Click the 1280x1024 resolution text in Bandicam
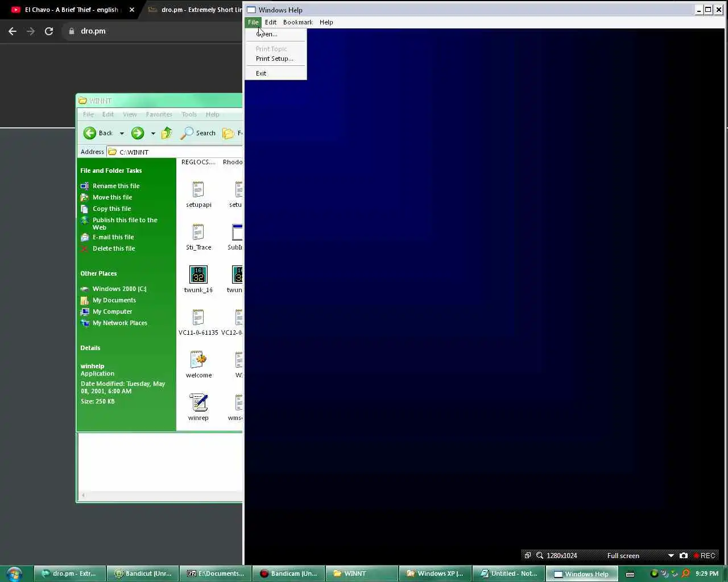Screen dimensions: 728x582 (x=562, y=555)
